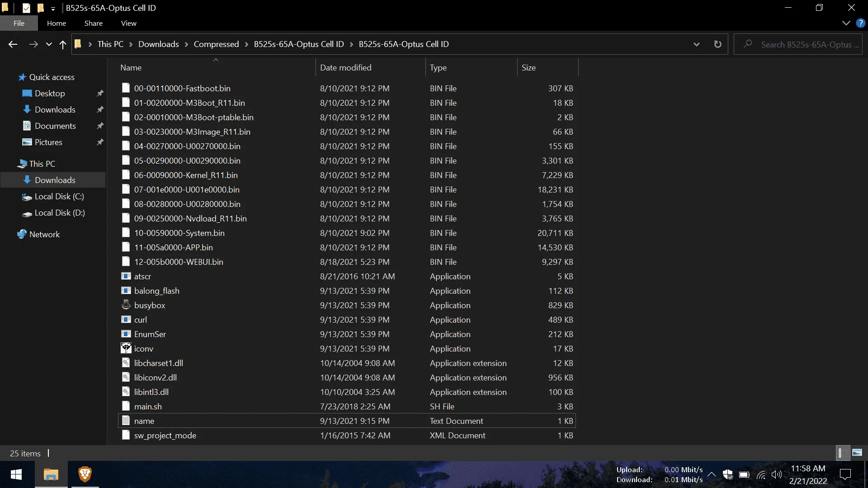Select Quick access in navigation pane
The height and width of the screenshot is (488, 868).
[x=52, y=77]
